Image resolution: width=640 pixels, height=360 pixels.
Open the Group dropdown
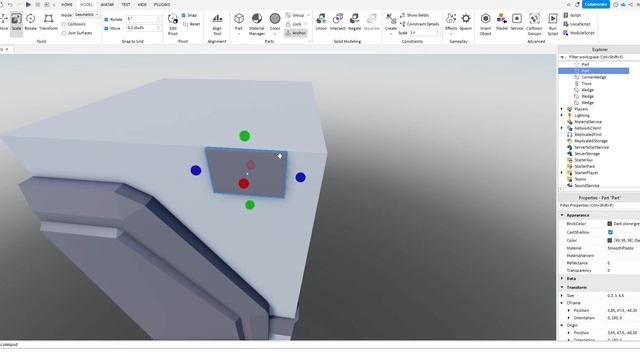(297, 15)
